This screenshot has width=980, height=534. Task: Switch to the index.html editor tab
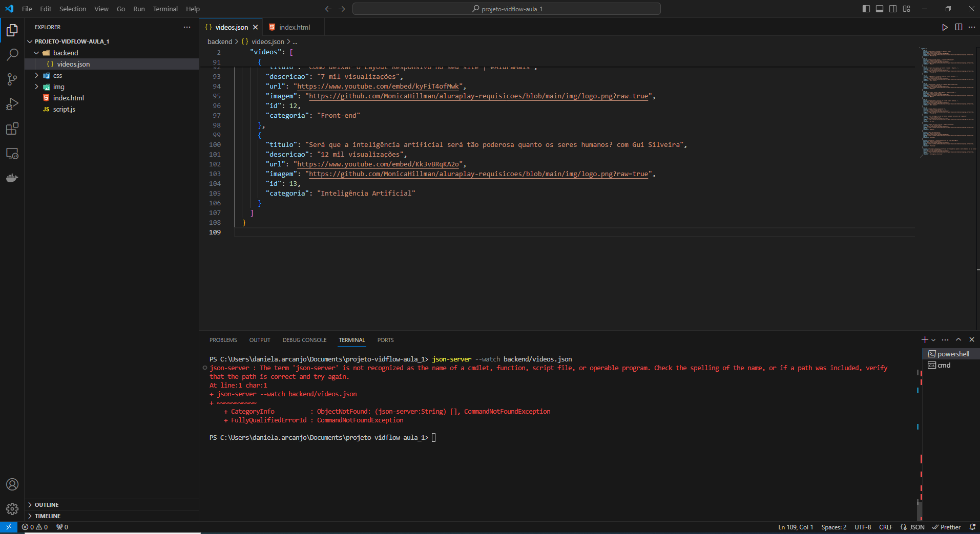tap(294, 27)
